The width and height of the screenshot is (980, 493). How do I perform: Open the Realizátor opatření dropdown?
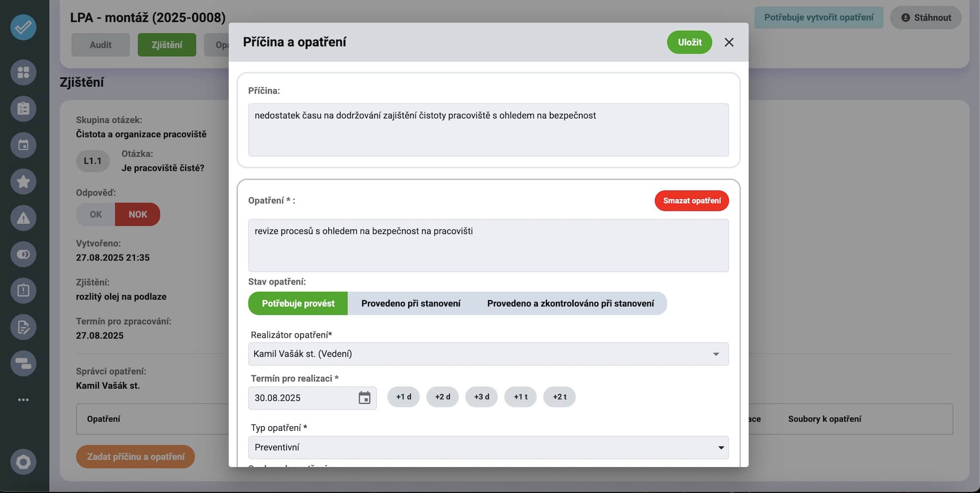488,354
